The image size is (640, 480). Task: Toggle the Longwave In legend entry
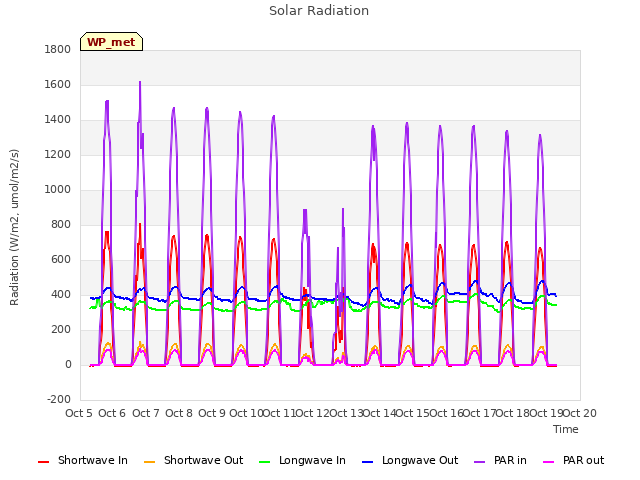[302, 460]
